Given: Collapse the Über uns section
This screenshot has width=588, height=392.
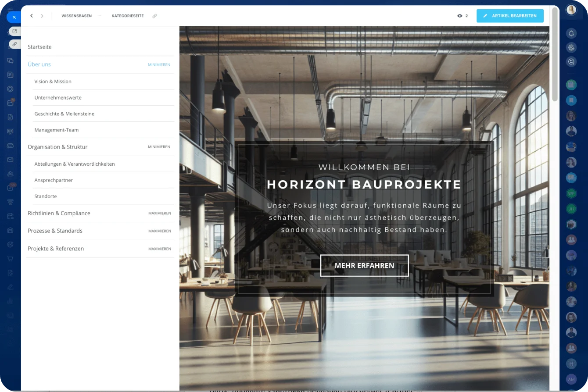Looking at the screenshot, I should (159, 64).
